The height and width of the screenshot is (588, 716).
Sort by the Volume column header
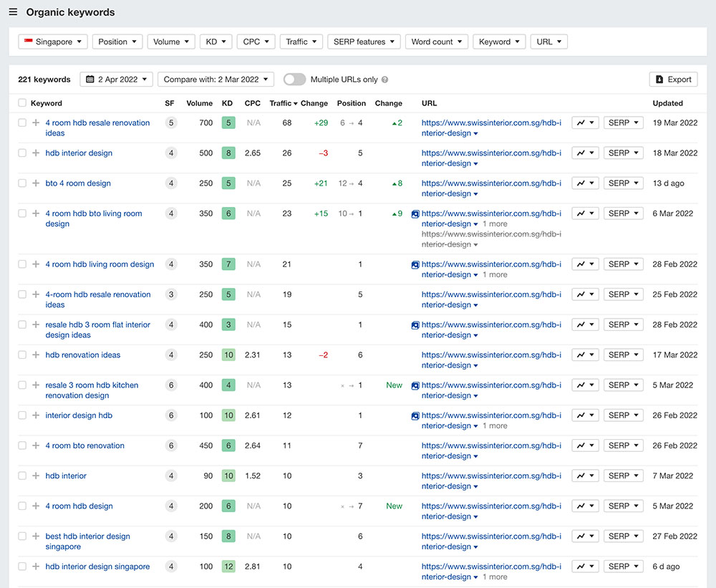199,103
